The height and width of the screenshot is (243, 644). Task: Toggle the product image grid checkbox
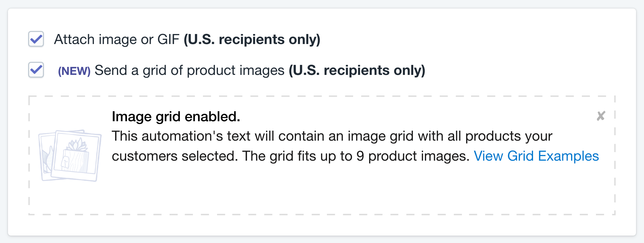coord(36,70)
